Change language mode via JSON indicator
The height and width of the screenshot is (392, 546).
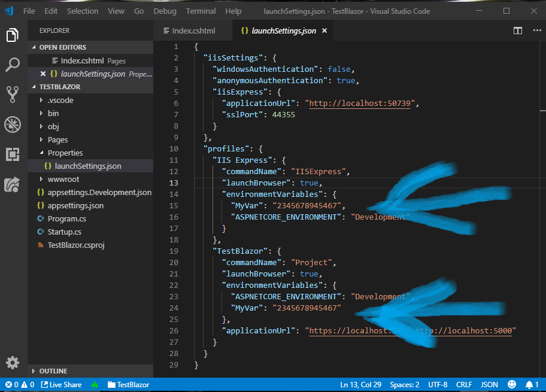pos(489,385)
